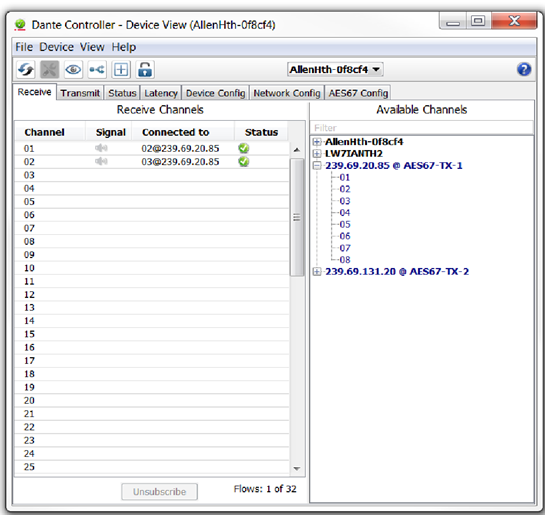Viewport: 545px width, 515px height.
Task: Select channel 08 under AES67-TX-1
Action: point(344,260)
